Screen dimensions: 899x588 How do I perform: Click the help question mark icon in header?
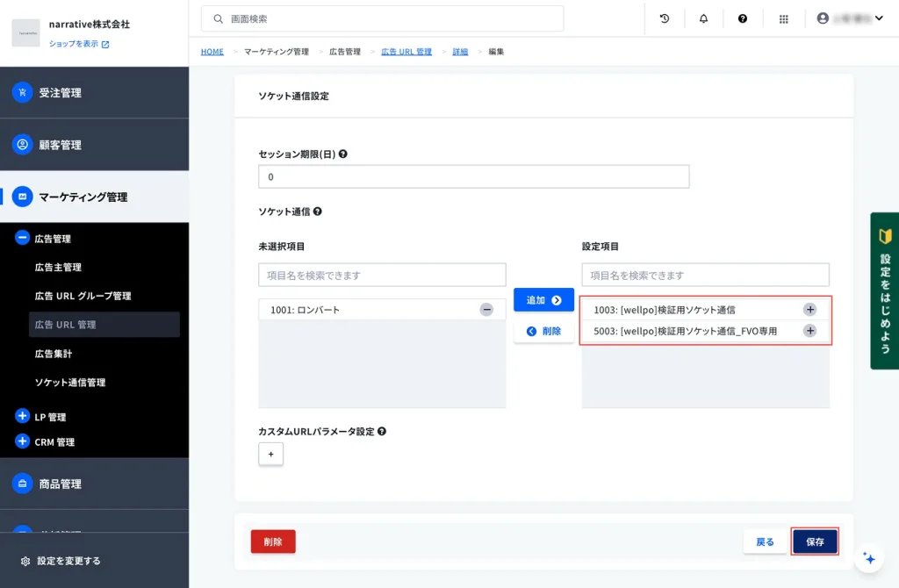743,18
